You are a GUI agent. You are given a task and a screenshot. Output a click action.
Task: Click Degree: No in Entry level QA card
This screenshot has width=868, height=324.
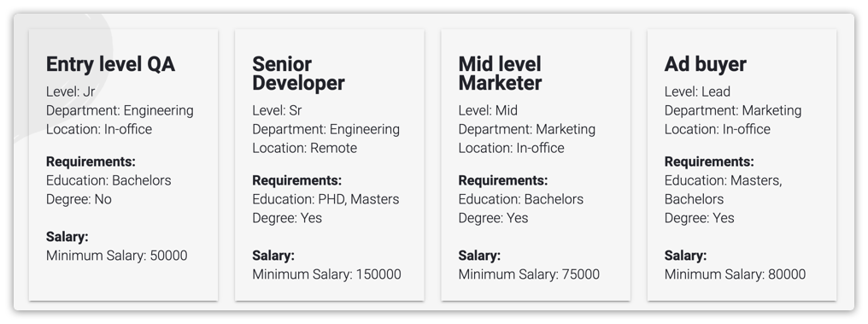point(79,199)
